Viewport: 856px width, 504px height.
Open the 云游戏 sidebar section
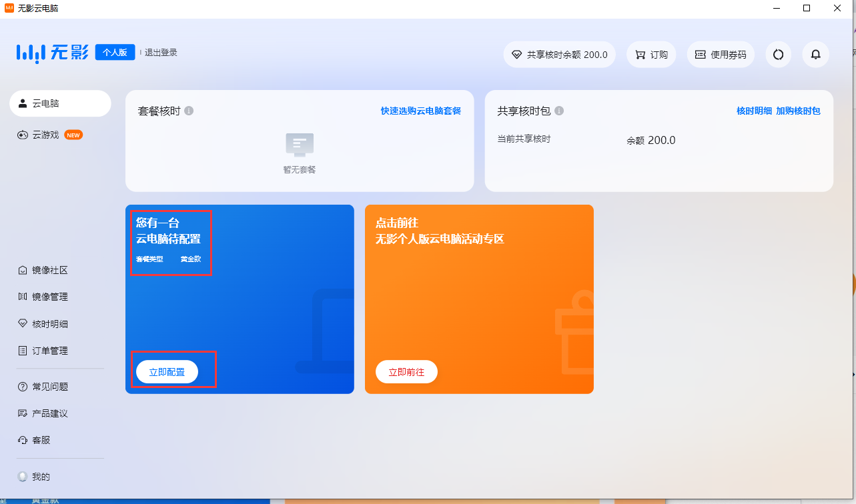(x=50, y=135)
